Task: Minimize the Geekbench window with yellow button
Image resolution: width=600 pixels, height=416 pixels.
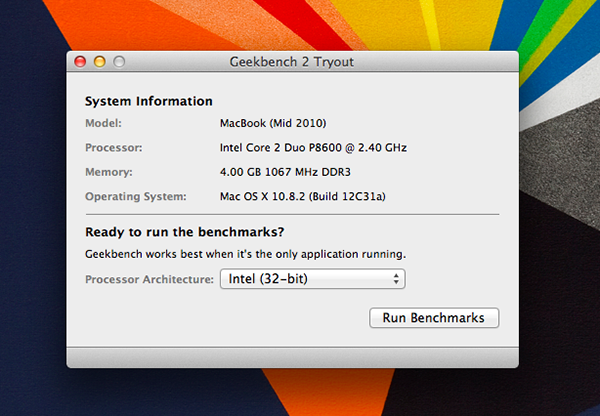Action: tap(100, 62)
